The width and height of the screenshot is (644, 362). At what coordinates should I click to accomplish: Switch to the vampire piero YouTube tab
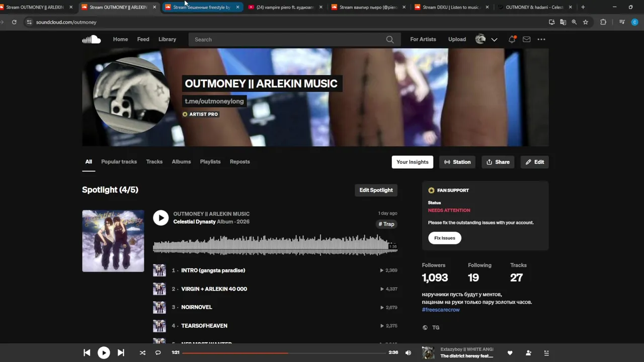285,7
